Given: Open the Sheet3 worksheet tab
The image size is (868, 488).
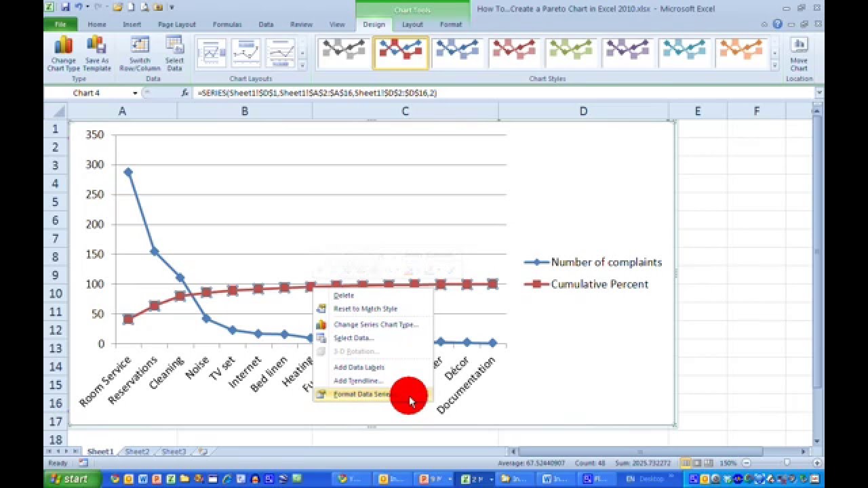Looking at the screenshot, I should (x=174, y=451).
